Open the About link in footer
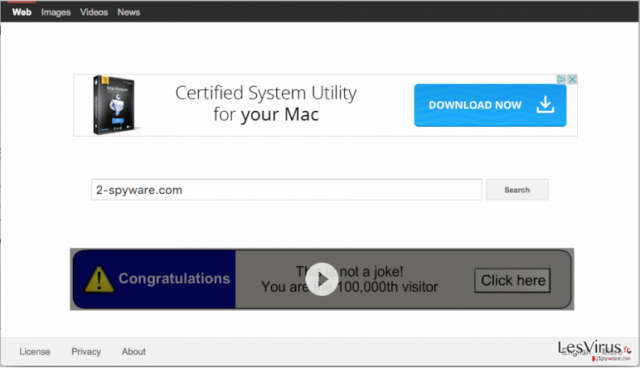 pyautogui.click(x=133, y=352)
